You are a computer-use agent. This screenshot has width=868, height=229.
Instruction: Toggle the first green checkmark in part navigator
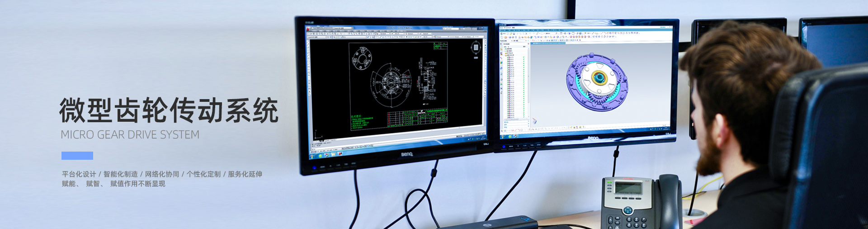coord(524,57)
